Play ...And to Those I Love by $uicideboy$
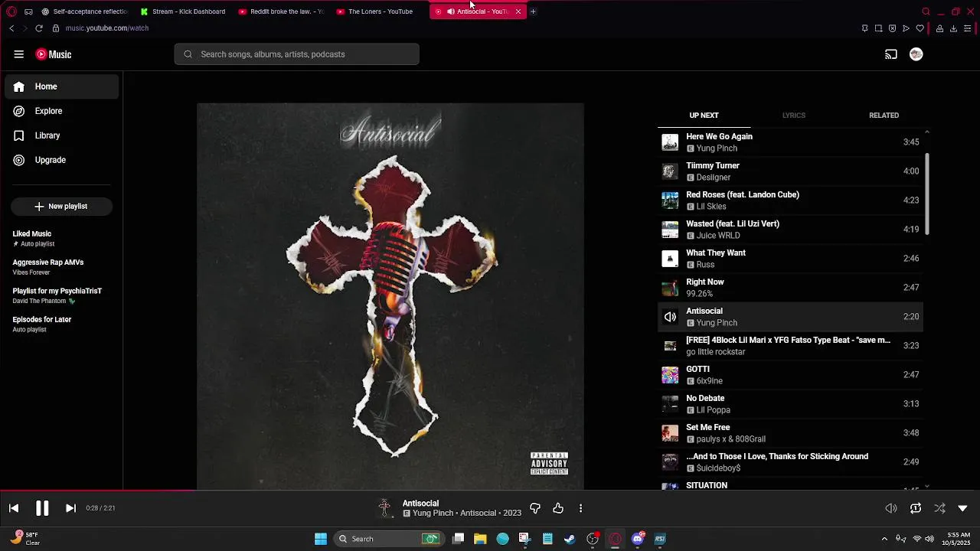This screenshot has width=980, height=551. click(790, 462)
